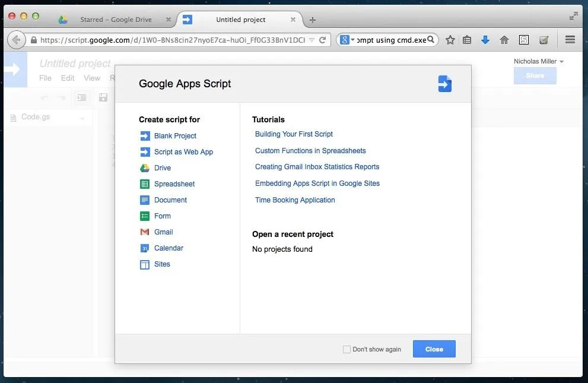Click the Script as Web App icon
588x383 pixels.
coord(145,152)
